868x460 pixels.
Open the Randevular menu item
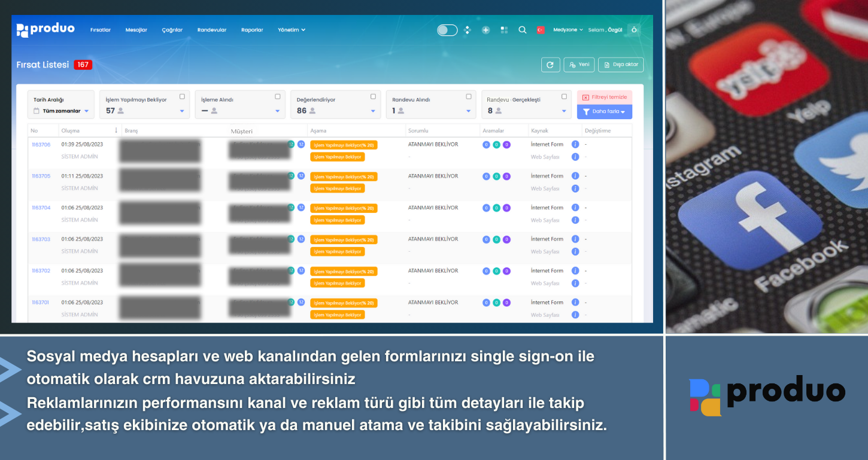[x=212, y=30]
